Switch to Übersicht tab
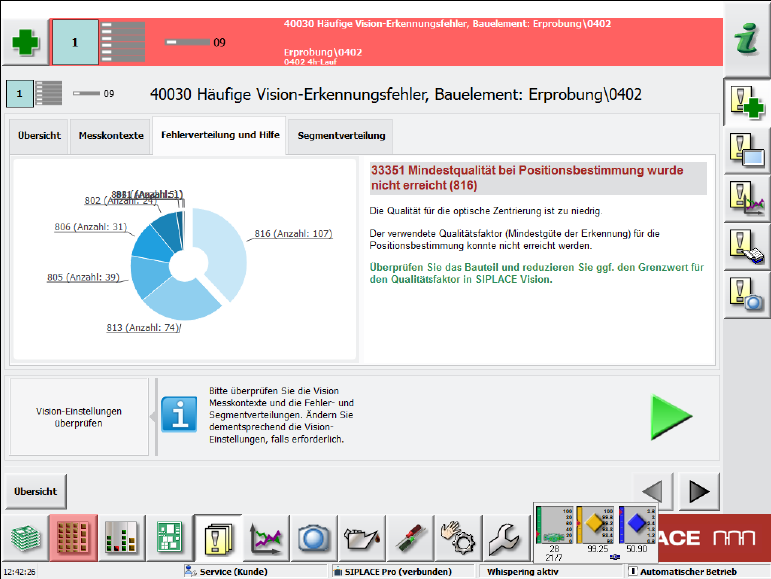771x579 pixels. pos(39,136)
